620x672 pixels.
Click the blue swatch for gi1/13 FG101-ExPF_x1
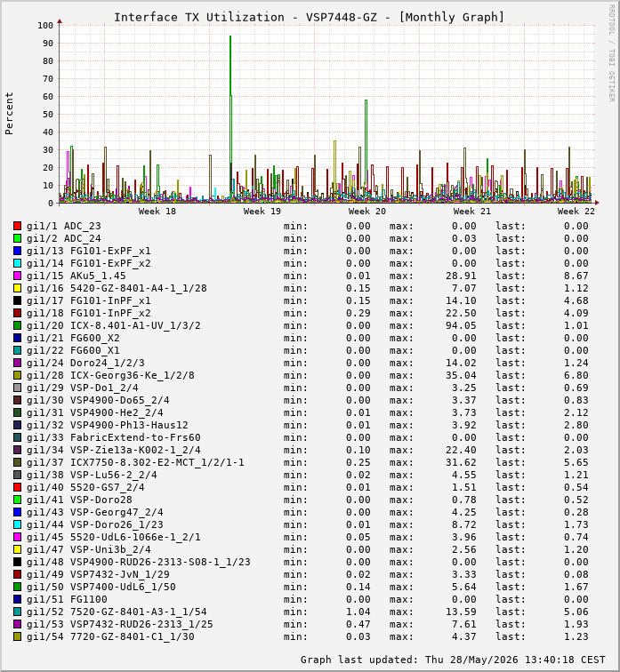(17, 251)
